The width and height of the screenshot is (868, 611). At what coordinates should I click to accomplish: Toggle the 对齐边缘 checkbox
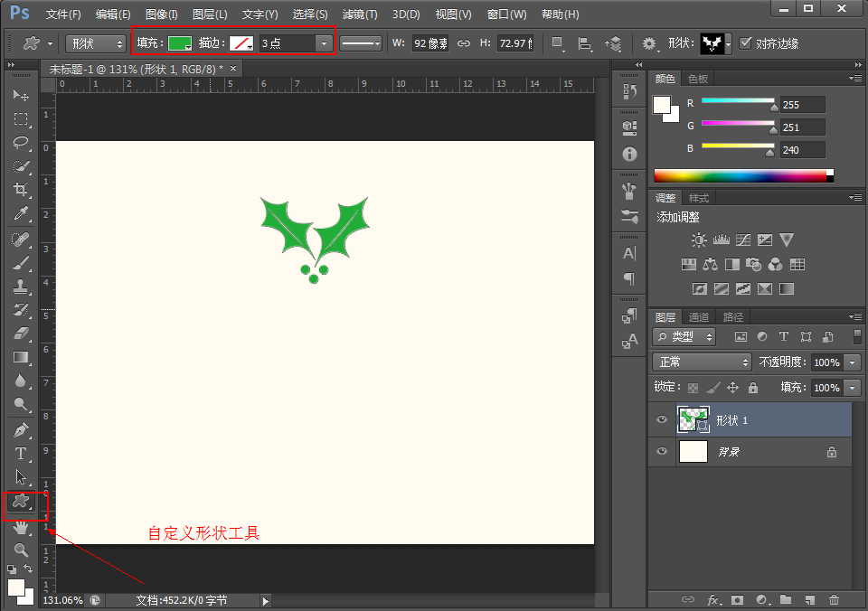(x=746, y=43)
